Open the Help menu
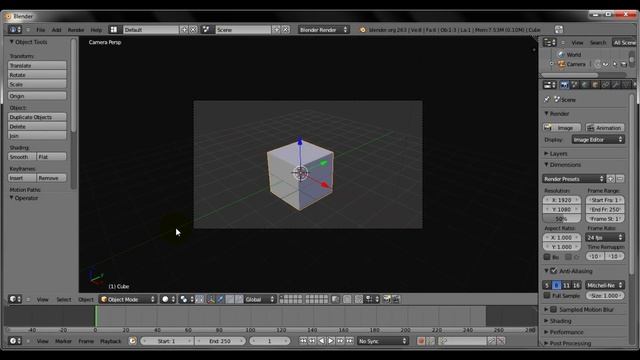This screenshot has width=640, height=360. click(x=96, y=29)
